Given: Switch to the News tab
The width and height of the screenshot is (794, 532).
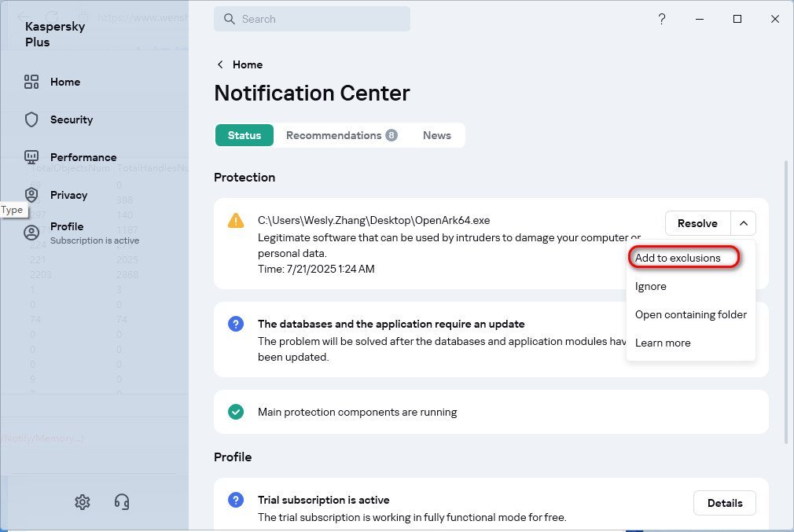Looking at the screenshot, I should click(x=436, y=135).
